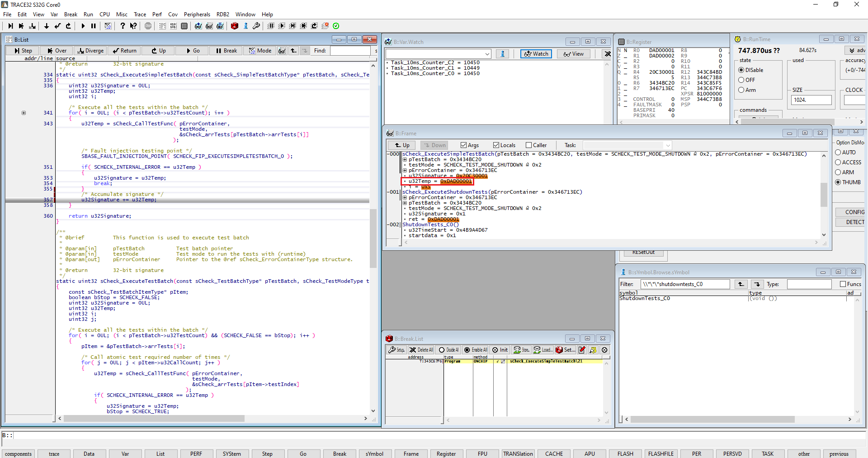Click the View button in Var.Watch

[573, 54]
